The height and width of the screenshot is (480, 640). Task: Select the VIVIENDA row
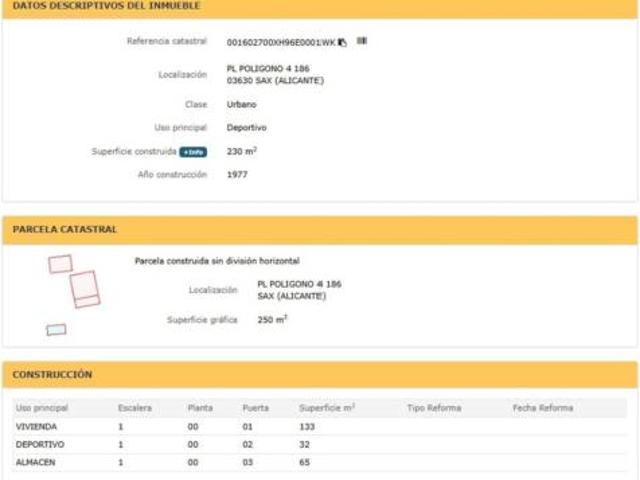click(319, 427)
